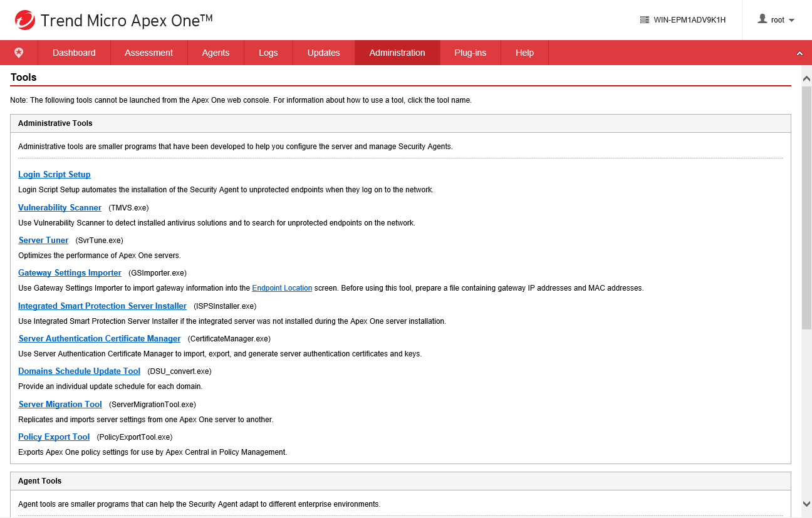
Task: Open the Server Tuner link
Action: [43, 240]
